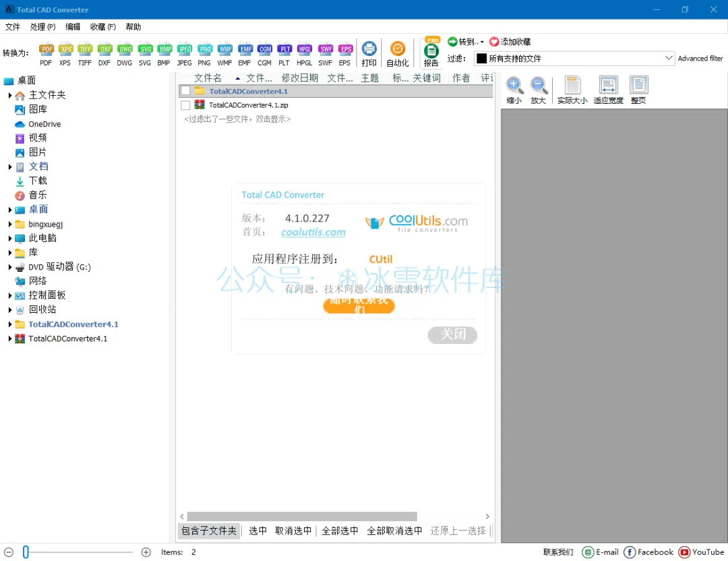Click the zoom out (缩小) preview icon

514,90
